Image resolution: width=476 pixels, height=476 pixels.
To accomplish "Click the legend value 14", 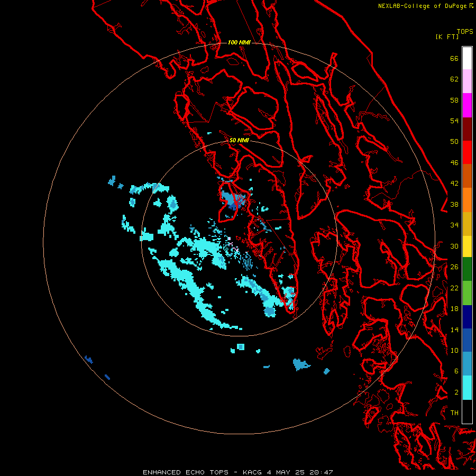I will (454, 329).
